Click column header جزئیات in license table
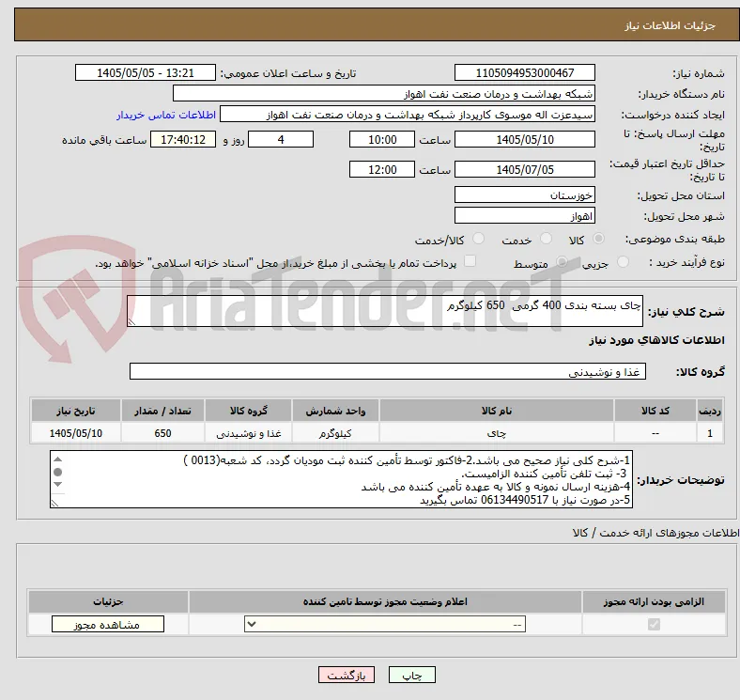Viewport: 740px width, 700px height. click(108, 601)
